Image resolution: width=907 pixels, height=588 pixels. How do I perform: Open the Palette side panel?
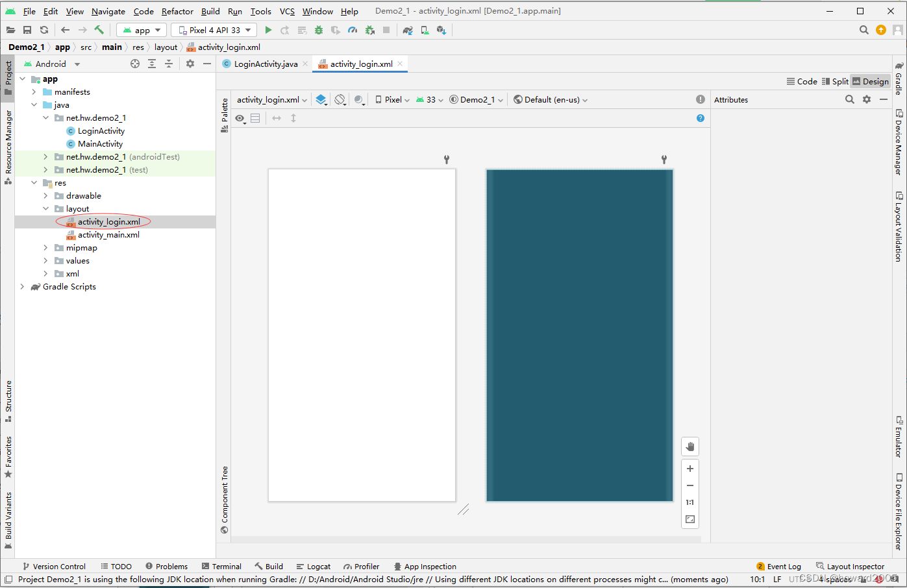click(x=225, y=115)
